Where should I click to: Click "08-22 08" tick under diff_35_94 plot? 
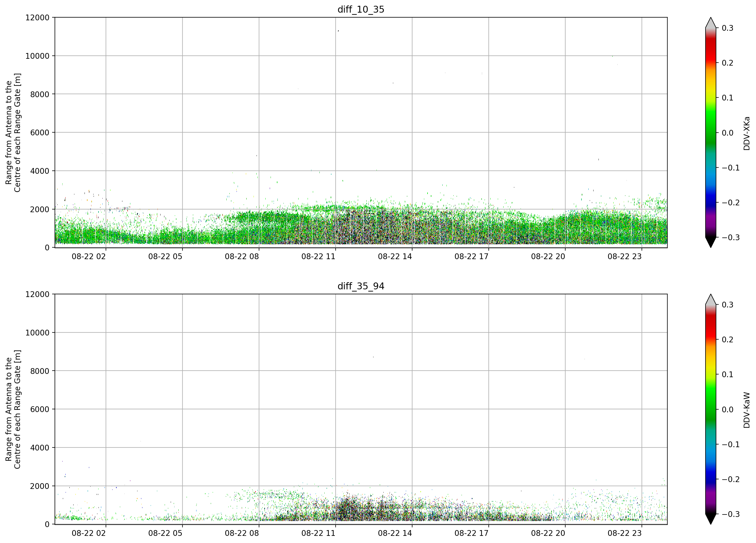click(x=242, y=533)
